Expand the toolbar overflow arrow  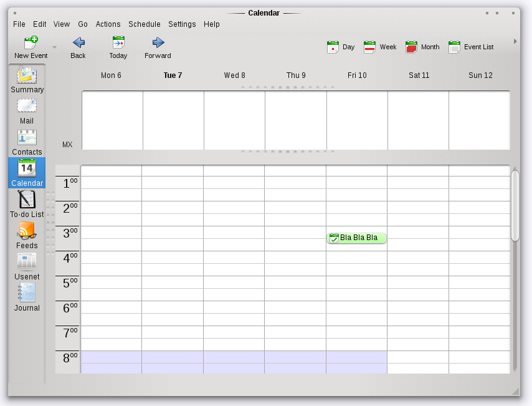pyautogui.click(x=515, y=41)
